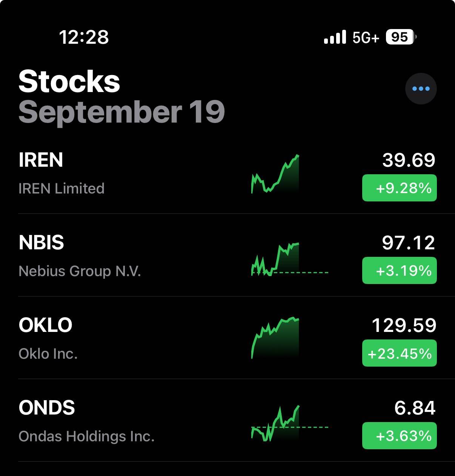This screenshot has height=476, width=455.
Task: Toggle the IREN +9.28% change badge
Action: (x=399, y=188)
